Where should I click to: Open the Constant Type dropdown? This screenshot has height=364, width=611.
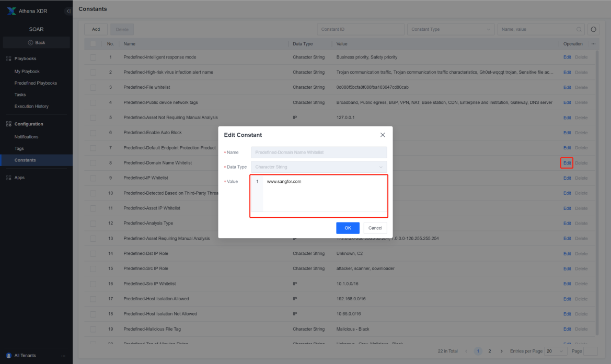point(451,29)
